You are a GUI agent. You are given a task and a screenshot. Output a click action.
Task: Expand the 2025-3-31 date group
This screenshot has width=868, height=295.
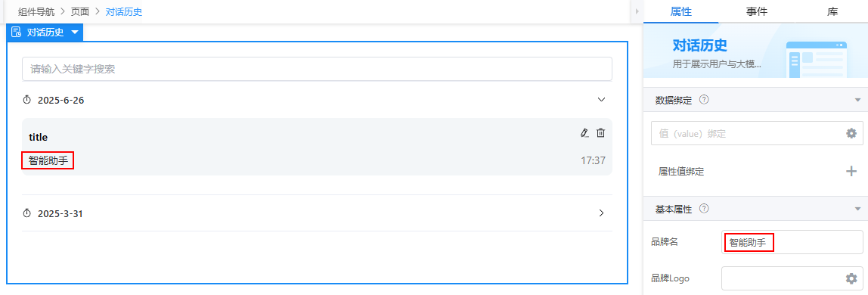pos(602,213)
